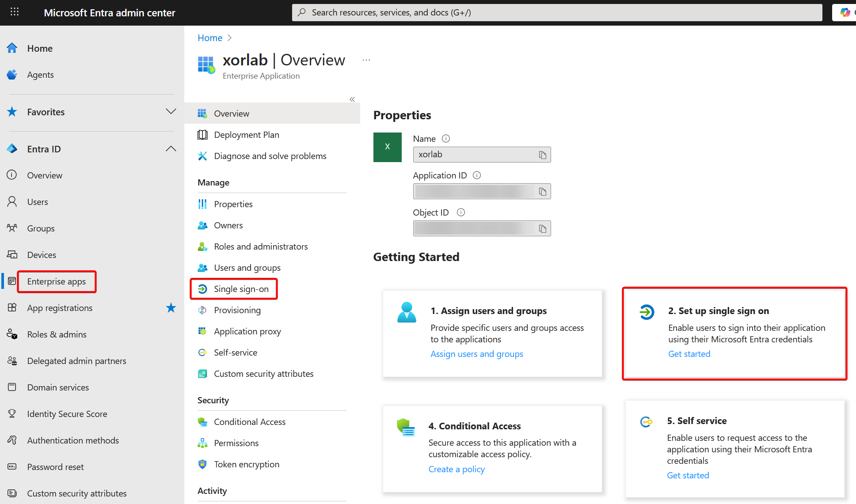Click the Home house icon in sidebar

click(12, 48)
